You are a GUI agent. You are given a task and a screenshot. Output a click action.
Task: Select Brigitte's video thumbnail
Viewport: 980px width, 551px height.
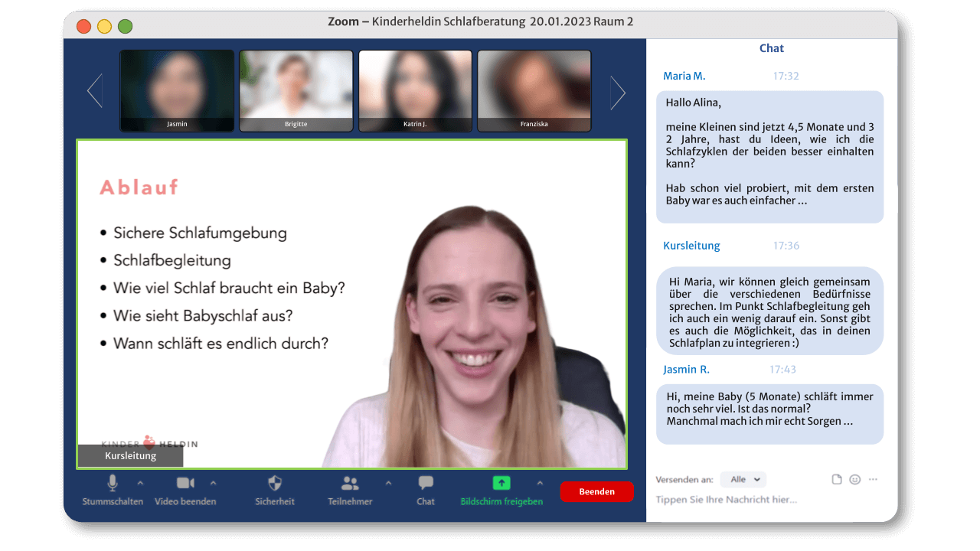click(296, 91)
